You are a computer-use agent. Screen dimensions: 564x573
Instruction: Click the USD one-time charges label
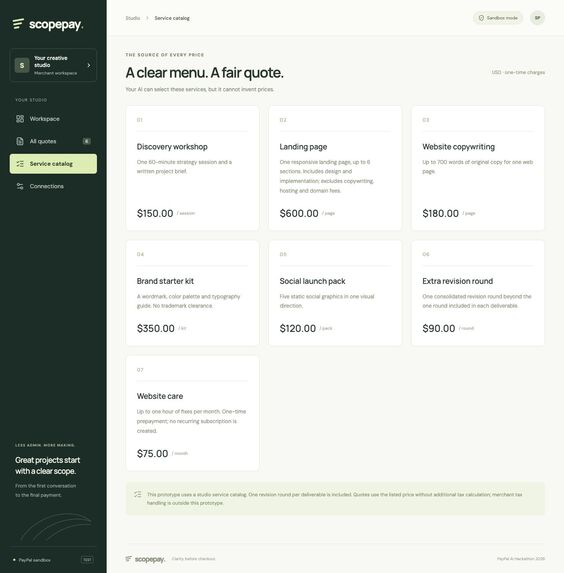coord(518,72)
